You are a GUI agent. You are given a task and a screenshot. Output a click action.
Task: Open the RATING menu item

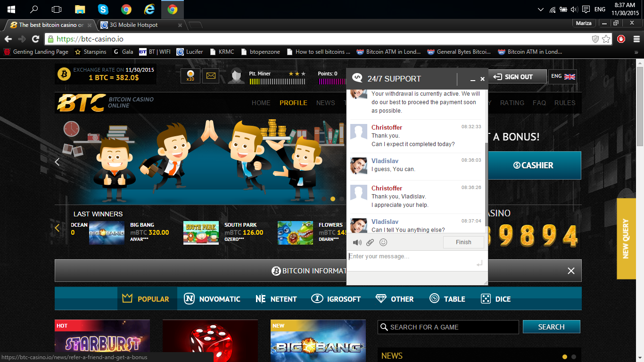512,103
